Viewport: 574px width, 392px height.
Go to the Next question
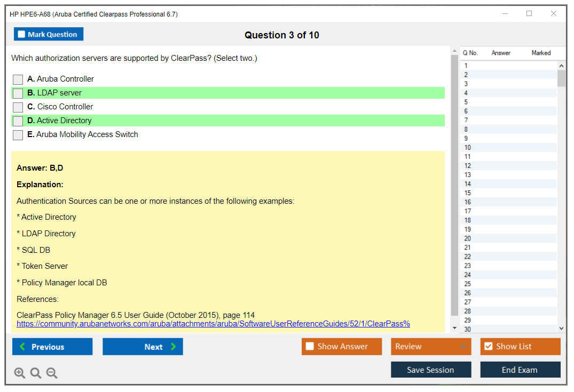click(x=143, y=347)
